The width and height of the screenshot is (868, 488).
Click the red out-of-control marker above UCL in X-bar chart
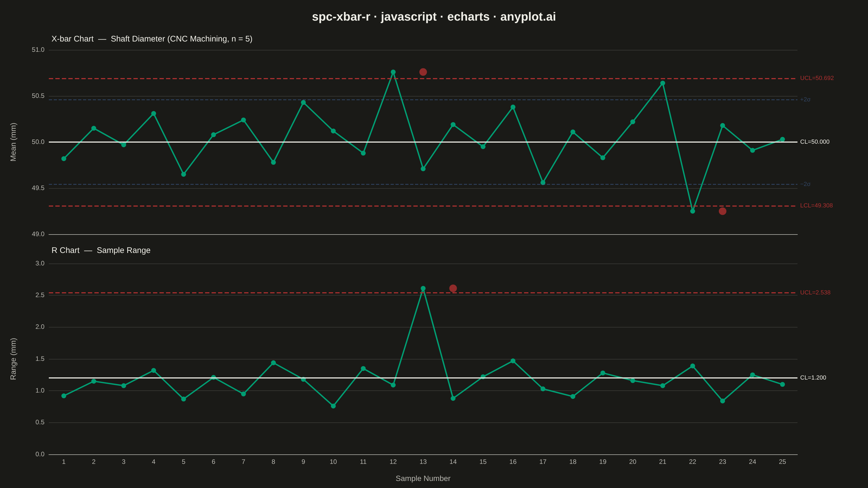click(423, 72)
